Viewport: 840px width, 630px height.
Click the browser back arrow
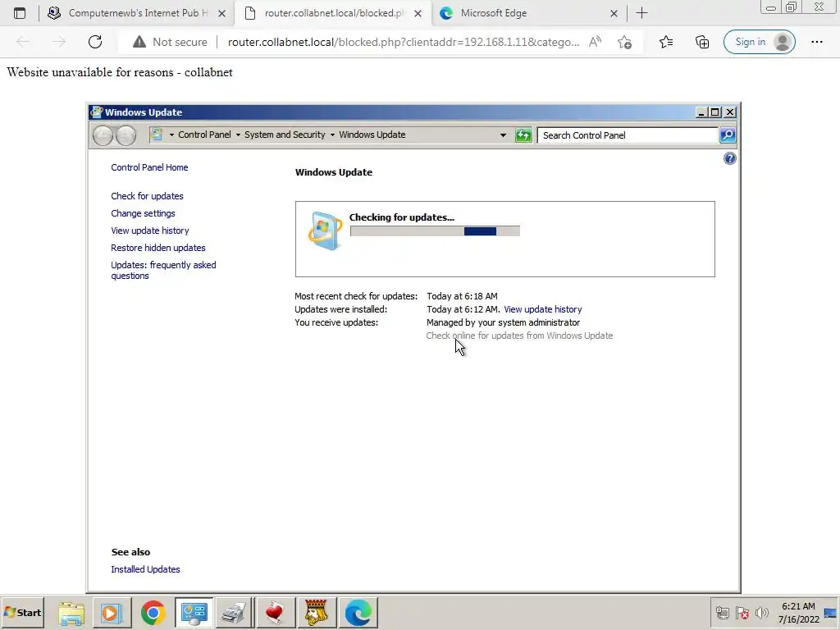[23, 42]
